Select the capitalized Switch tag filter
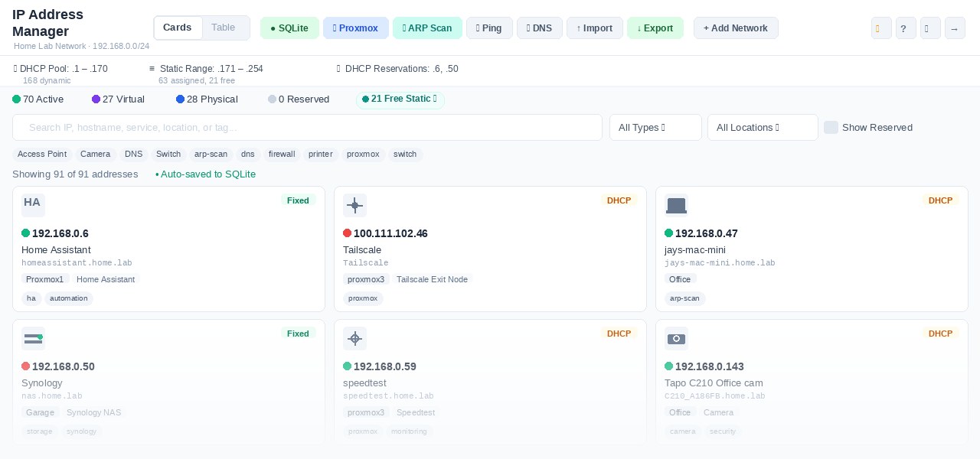Image resolution: width=980 pixels, height=459 pixels. (168, 155)
